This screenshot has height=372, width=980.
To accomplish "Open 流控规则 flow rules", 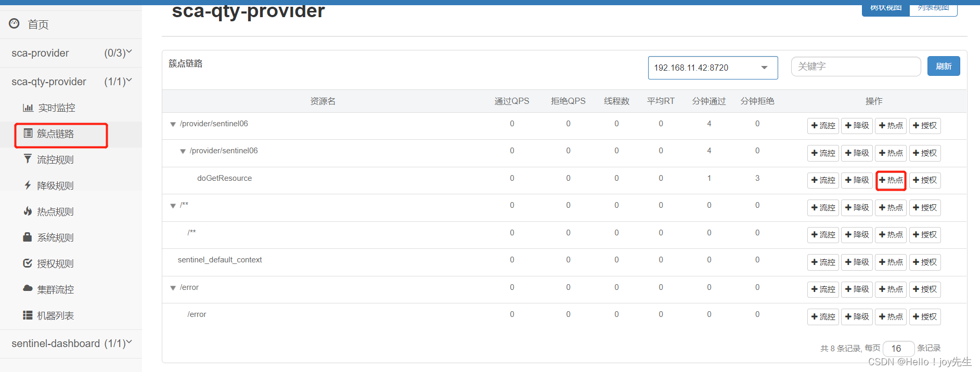I will point(56,160).
